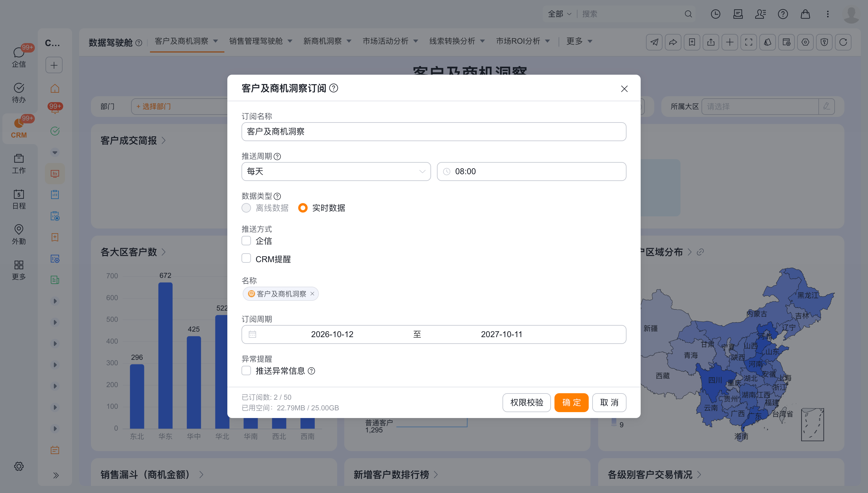Check the CRM提醒 checkbox
Image resolution: width=868 pixels, height=493 pixels.
[x=246, y=258]
